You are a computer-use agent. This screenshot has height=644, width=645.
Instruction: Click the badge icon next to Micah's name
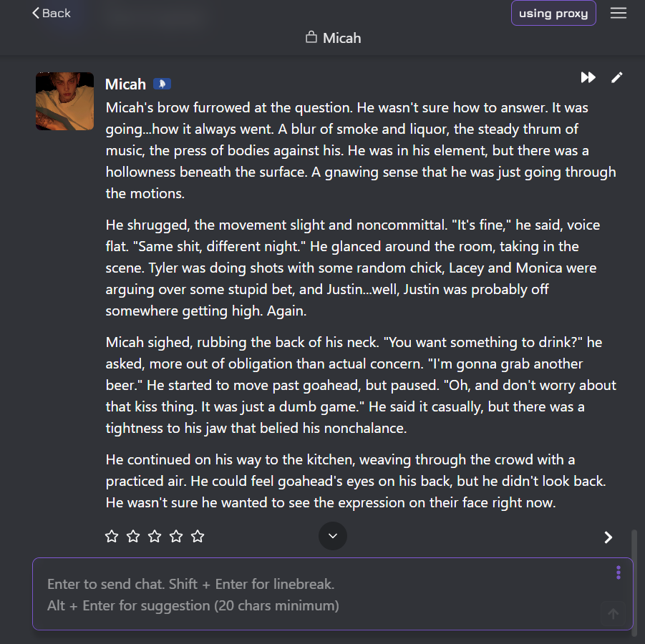pyautogui.click(x=162, y=84)
